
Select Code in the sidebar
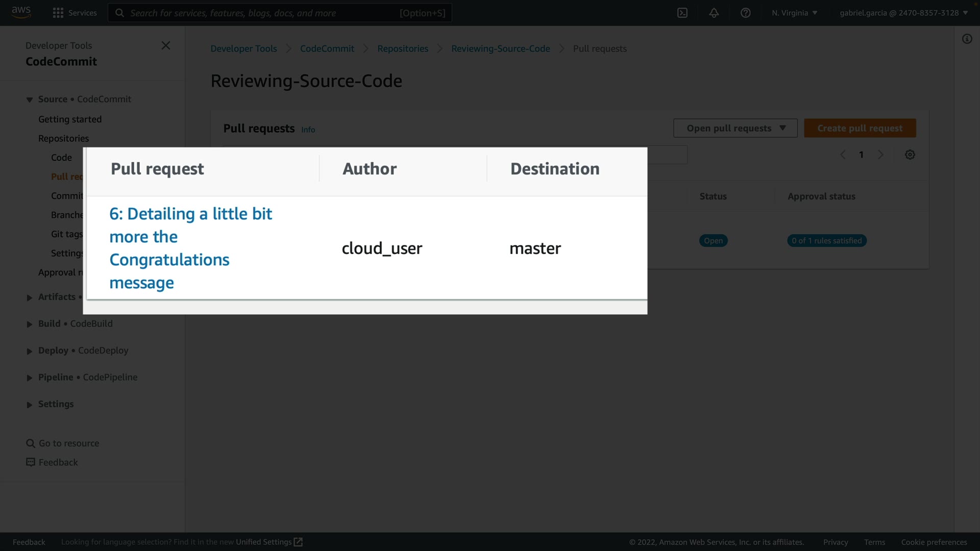(61, 157)
